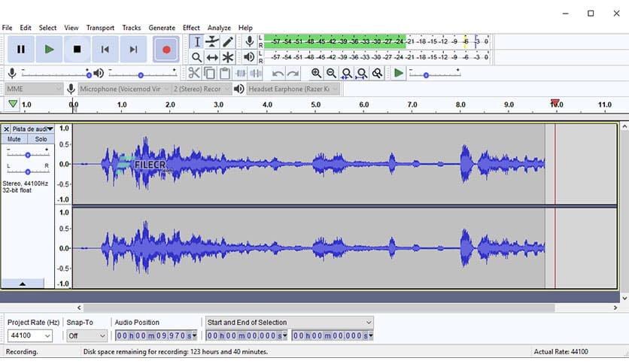Click the Zoom In magnifier icon
629x364 pixels.
tap(316, 73)
